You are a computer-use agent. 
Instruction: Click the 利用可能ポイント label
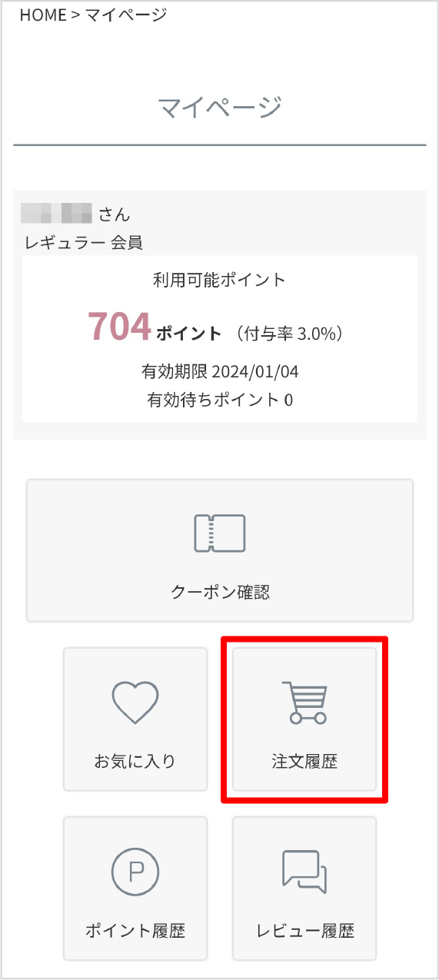pyautogui.click(x=220, y=280)
